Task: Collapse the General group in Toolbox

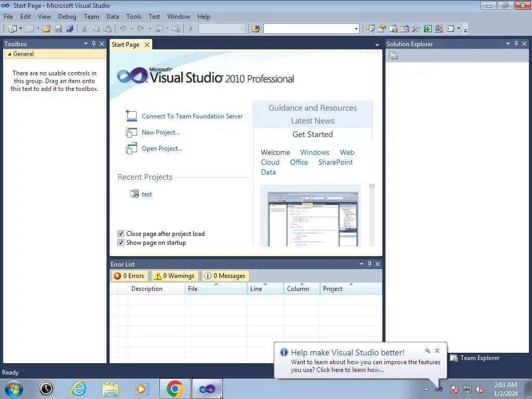Action: 9,54
